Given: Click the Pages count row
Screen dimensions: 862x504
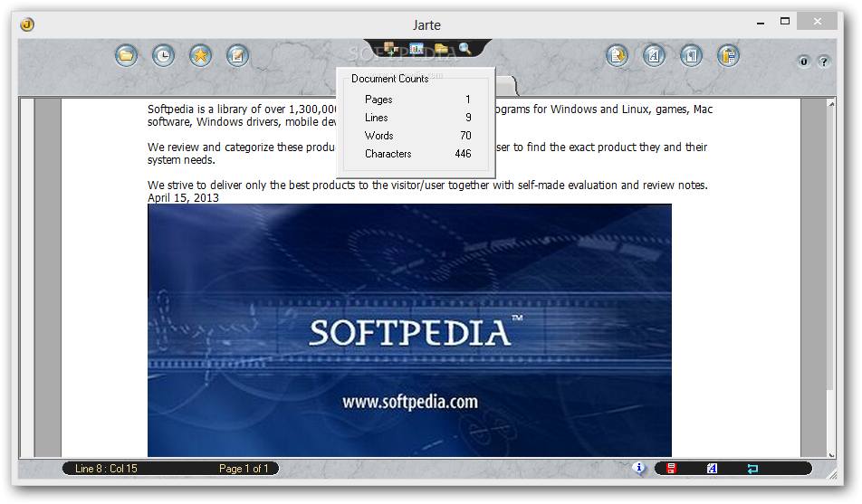Looking at the screenshot, I should pyautogui.click(x=417, y=100).
